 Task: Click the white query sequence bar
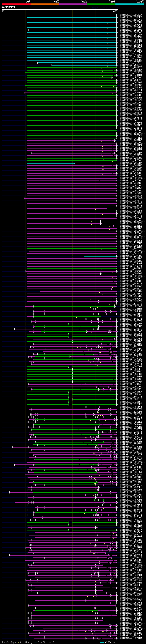[x=60, y=10]
